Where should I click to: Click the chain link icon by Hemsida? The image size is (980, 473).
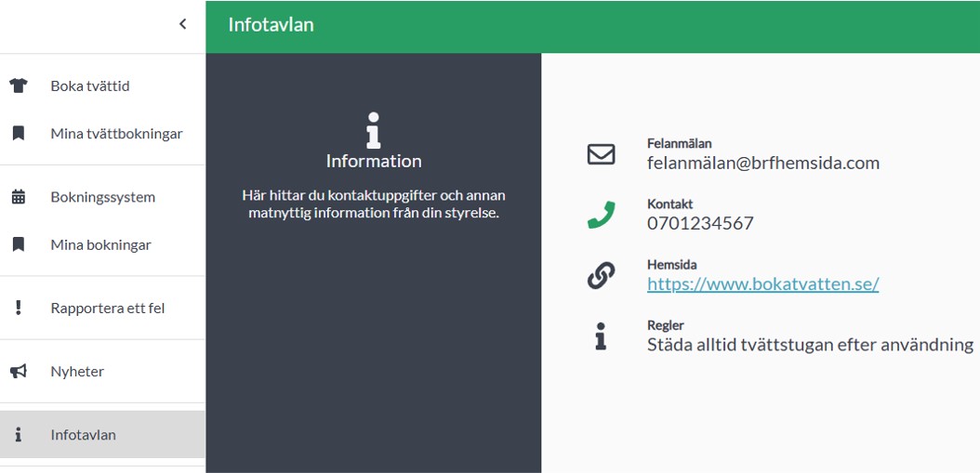(601, 276)
